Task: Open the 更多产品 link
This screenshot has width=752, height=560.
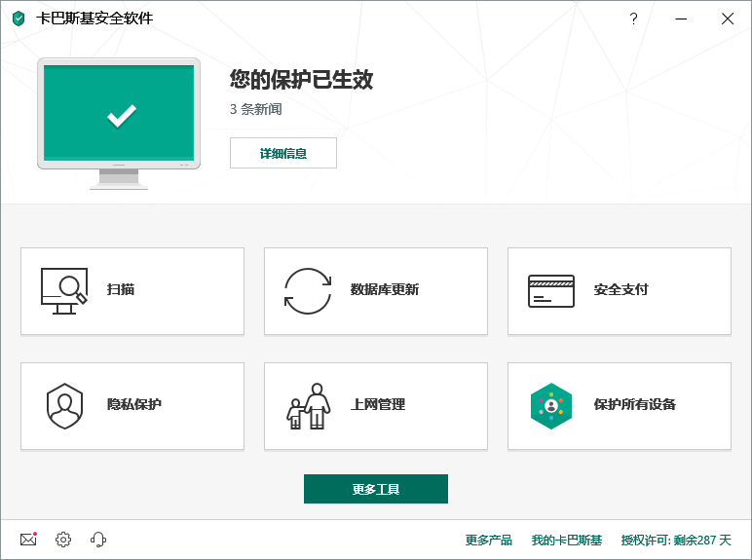Action: coord(488,540)
